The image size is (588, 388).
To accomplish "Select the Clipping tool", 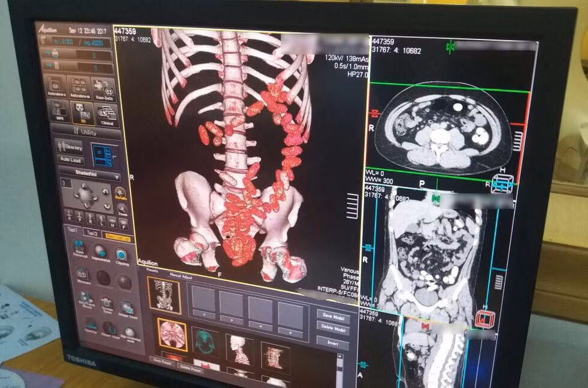I will [x=122, y=257].
